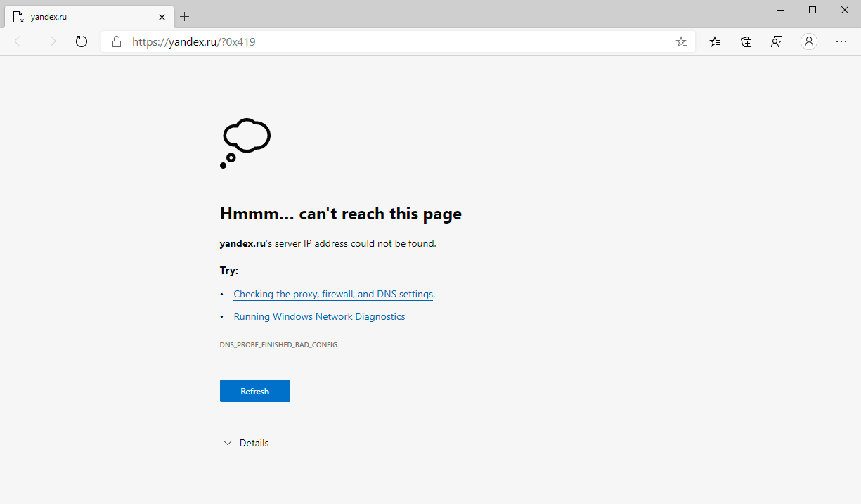
Task: Click the address bar URL field
Action: pyautogui.click(x=398, y=41)
